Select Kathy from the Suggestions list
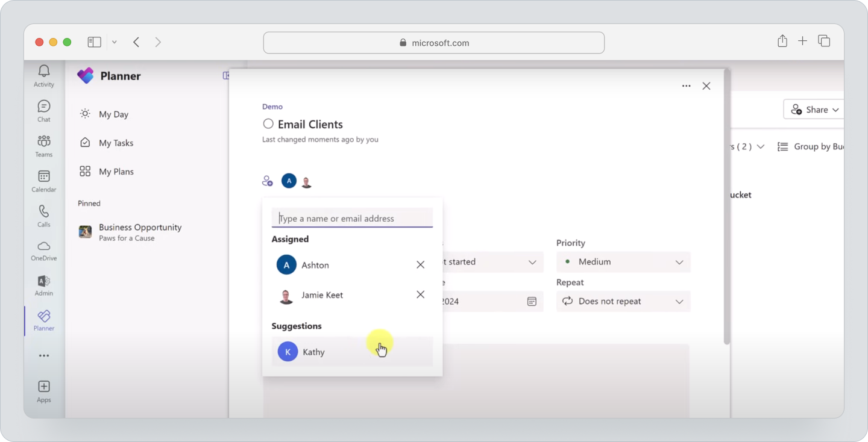The width and height of the screenshot is (868, 442). (x=313, y=351)
